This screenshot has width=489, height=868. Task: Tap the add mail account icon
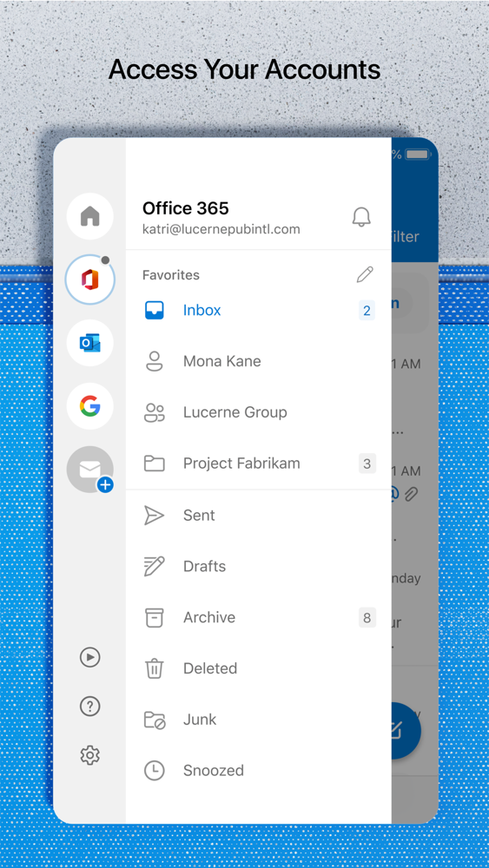(x=89, y=470)
